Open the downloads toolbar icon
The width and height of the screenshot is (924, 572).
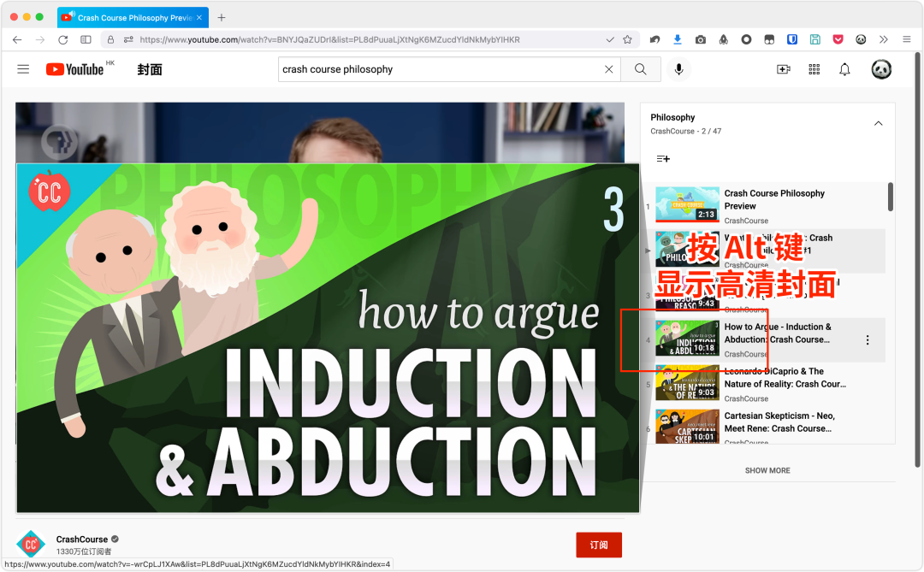coord(677,39)
